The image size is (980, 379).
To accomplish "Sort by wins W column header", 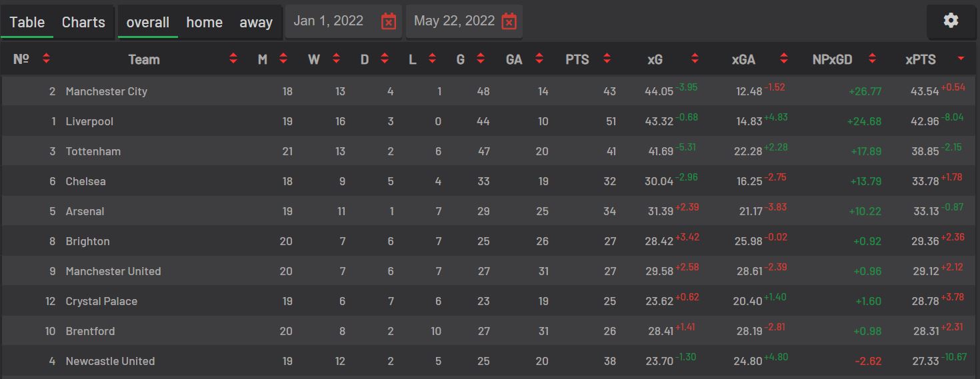I will 314,59.
